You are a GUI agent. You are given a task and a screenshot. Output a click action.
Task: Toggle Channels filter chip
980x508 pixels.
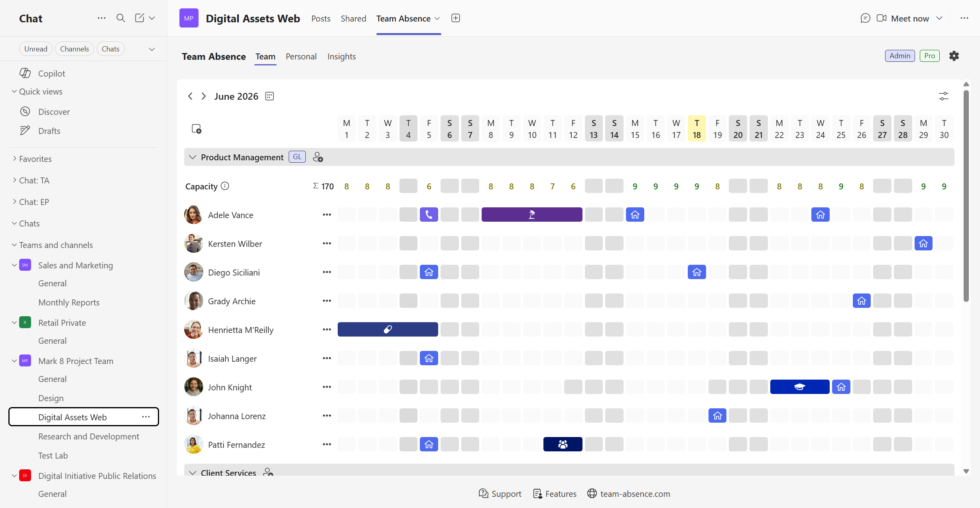[x=75, y=49]
